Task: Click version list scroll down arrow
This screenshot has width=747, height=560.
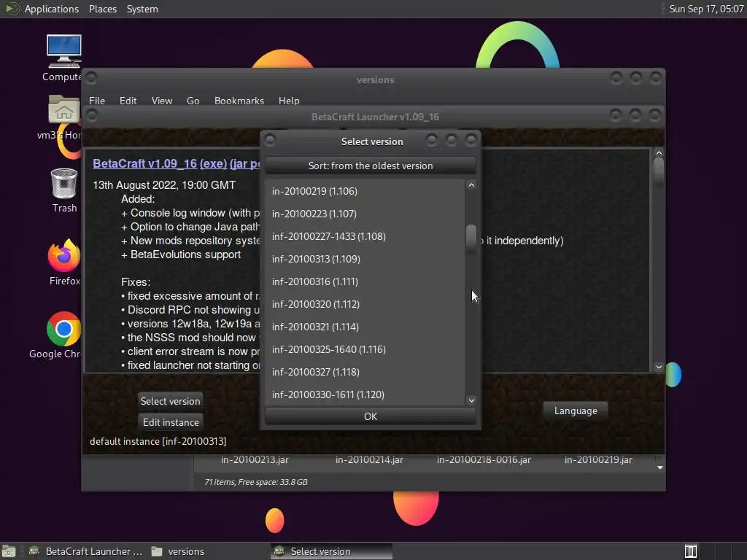Action: 471,400
